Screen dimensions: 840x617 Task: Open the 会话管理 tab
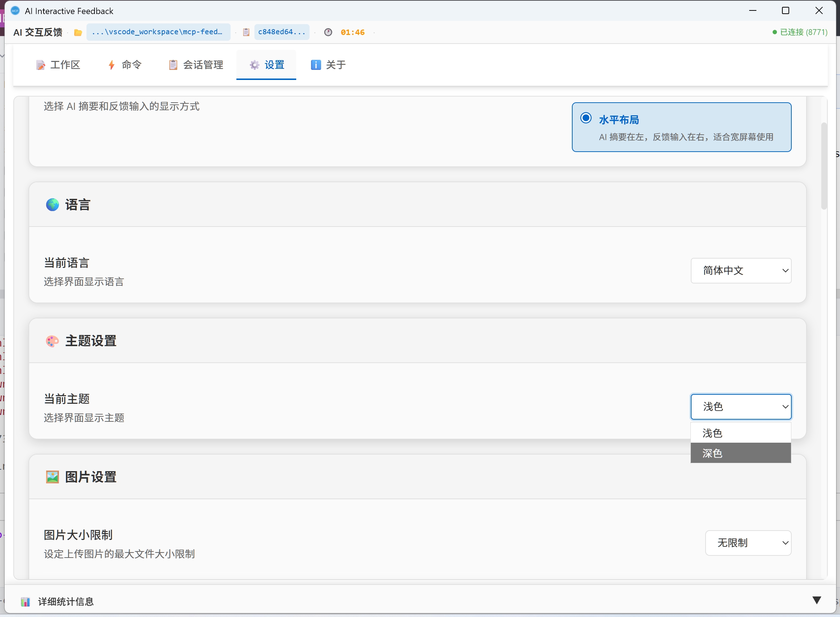pyautogui.click(x=195, y=65)
